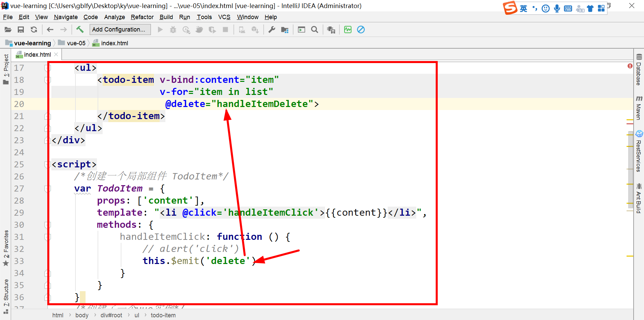Toggle the Maven tool window
Image resolution: width=644 pixels, height=320 pixels.
tap(639, 108)
